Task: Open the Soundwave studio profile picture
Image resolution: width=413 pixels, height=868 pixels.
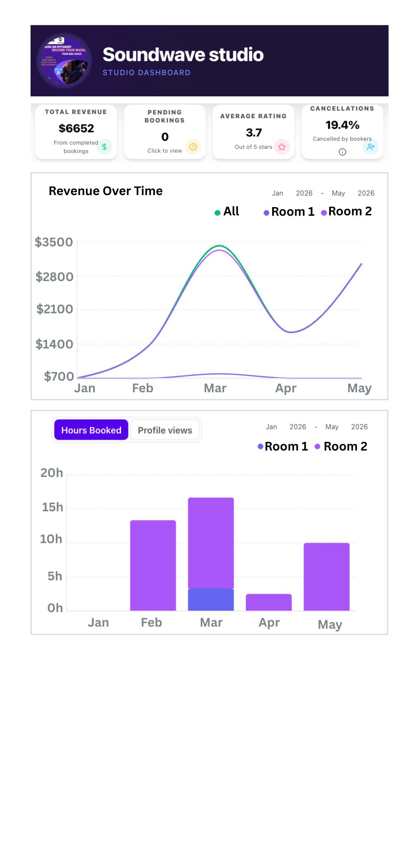Action: 64,61
